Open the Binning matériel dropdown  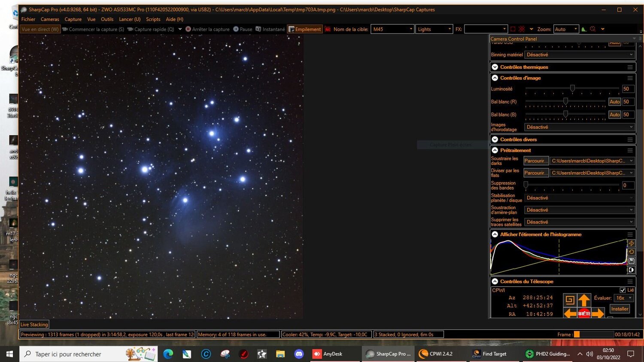point(579,55)
